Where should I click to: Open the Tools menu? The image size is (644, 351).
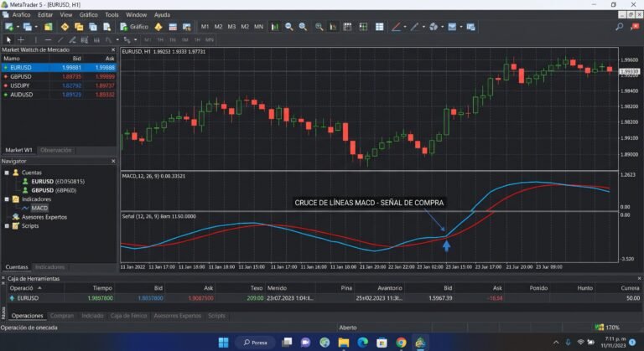(112, 15)
